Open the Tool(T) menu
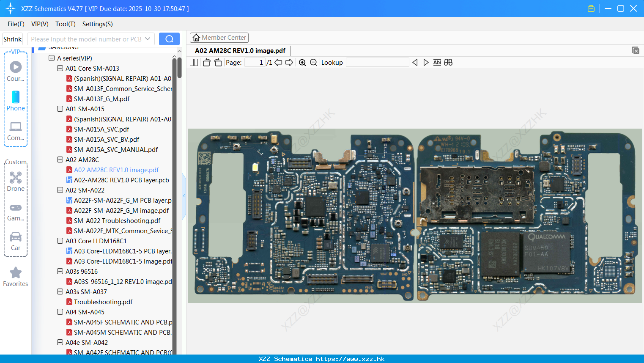The height and width of the screenshot is (363, 644). (66, 24)
